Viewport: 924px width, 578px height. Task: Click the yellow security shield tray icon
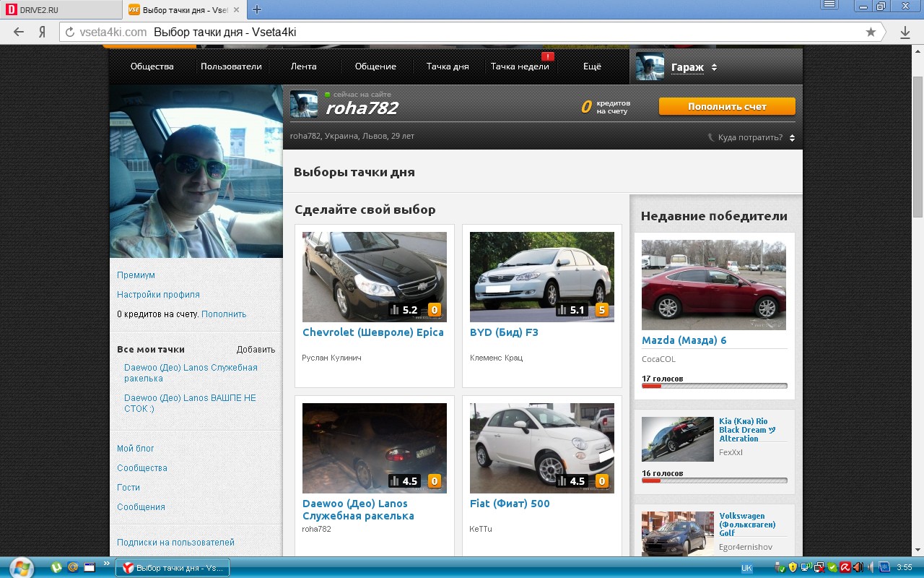tap(793, 568)
